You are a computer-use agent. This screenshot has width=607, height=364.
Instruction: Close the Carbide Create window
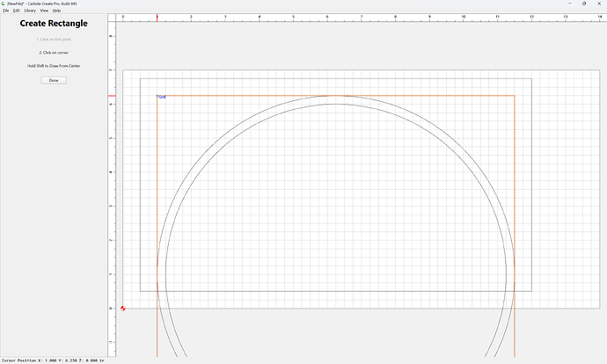[599, 4]
